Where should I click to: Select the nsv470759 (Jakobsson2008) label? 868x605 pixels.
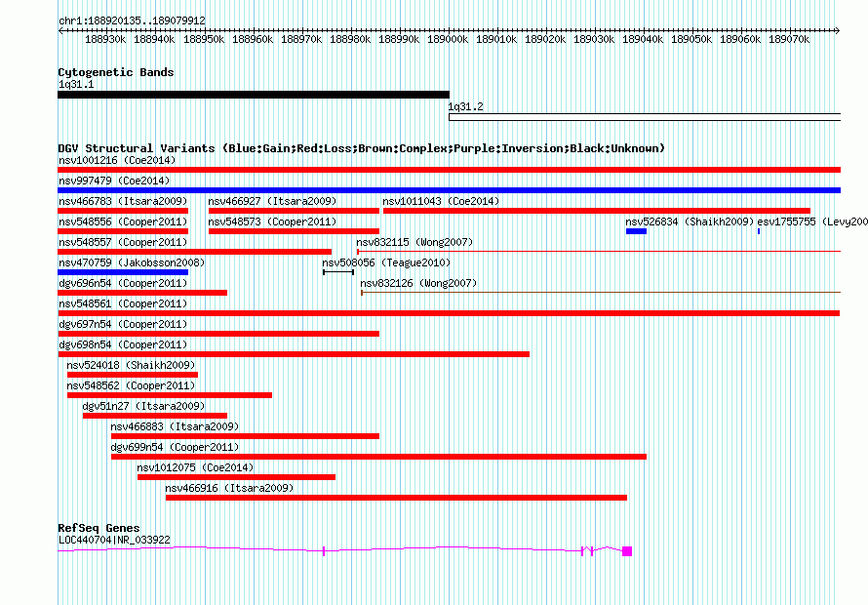(132, 262)
